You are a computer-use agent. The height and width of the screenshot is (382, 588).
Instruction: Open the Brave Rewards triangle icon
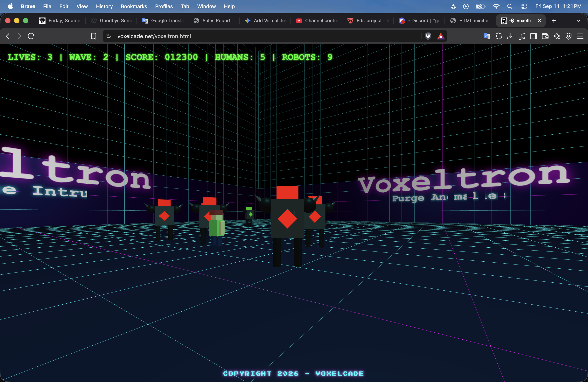pos(441,36)
